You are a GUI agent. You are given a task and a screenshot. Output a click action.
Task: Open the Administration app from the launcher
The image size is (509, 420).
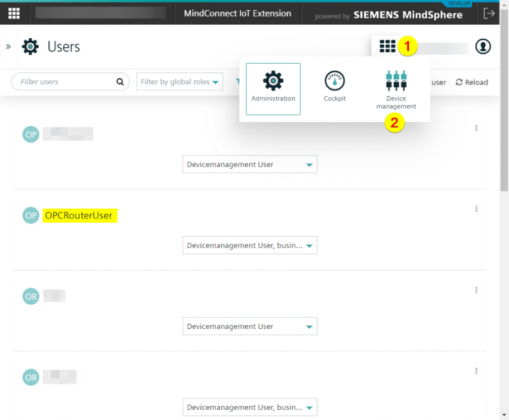coord(272,88)
